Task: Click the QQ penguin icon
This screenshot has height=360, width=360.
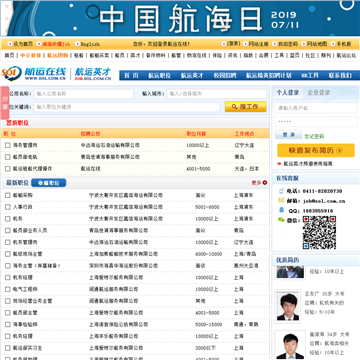Action: tap(281, 210)
